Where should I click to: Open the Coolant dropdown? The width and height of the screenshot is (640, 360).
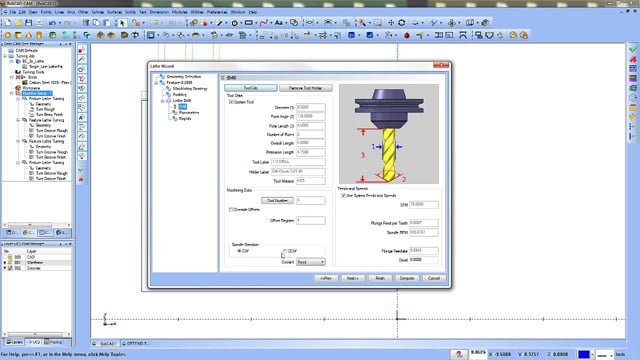pos(311,262)
